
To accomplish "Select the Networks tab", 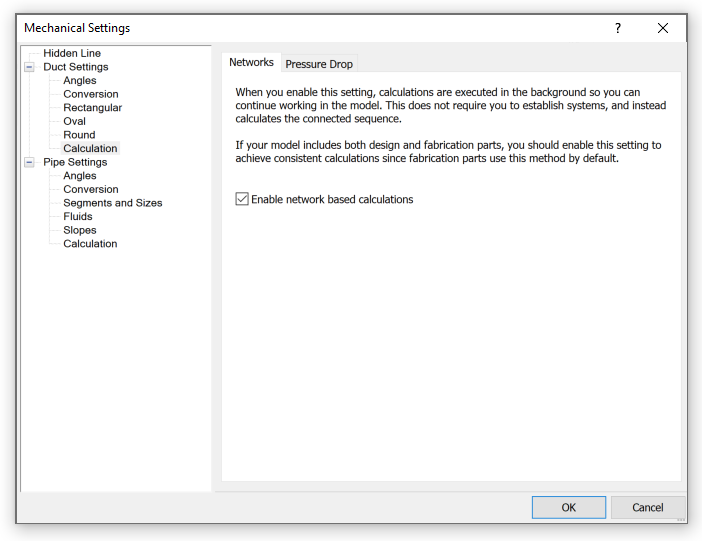I will [251, 62].
